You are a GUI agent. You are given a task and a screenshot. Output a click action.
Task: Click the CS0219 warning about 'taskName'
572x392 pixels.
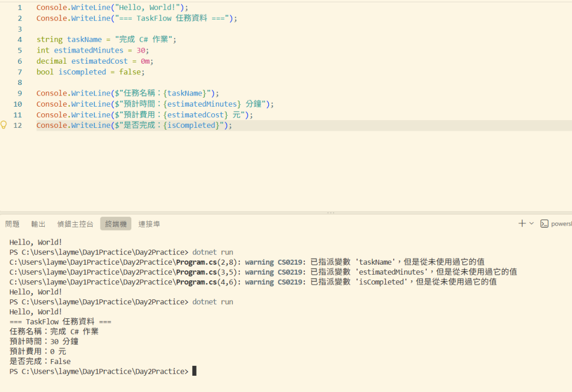point(247,262)
